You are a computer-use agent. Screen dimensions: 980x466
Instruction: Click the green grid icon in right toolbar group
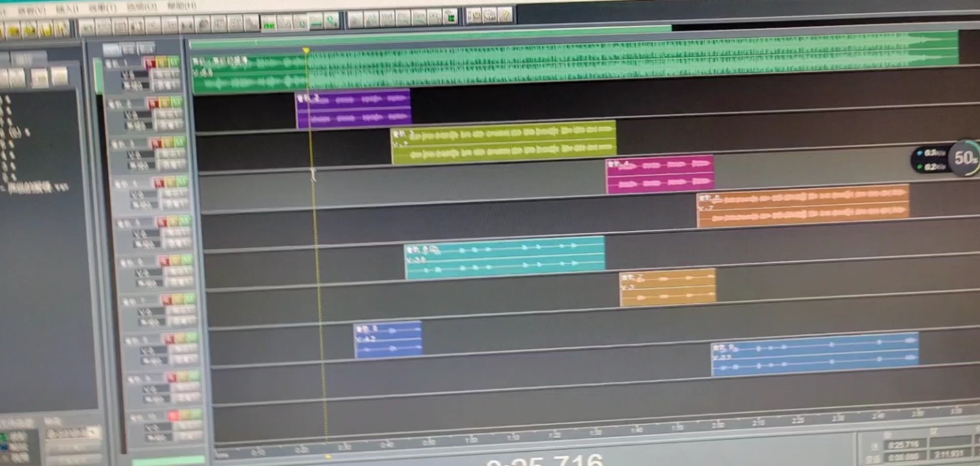coord(451,17)
